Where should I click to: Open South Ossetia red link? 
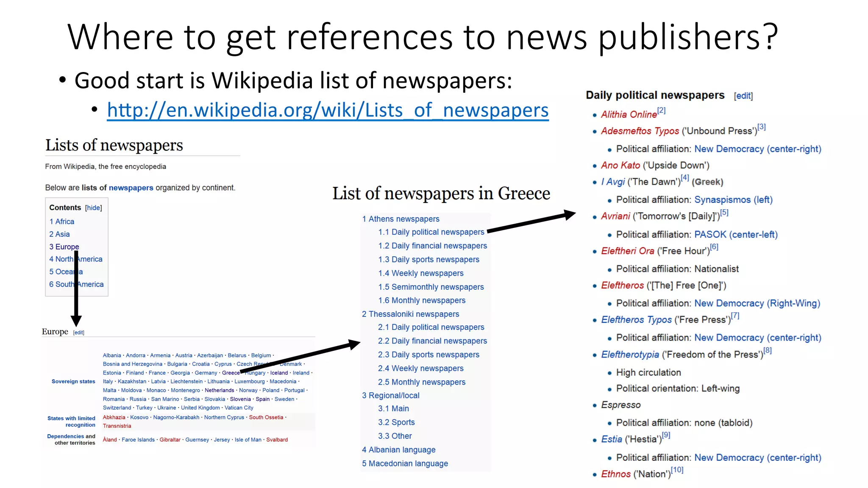(266, 417)
